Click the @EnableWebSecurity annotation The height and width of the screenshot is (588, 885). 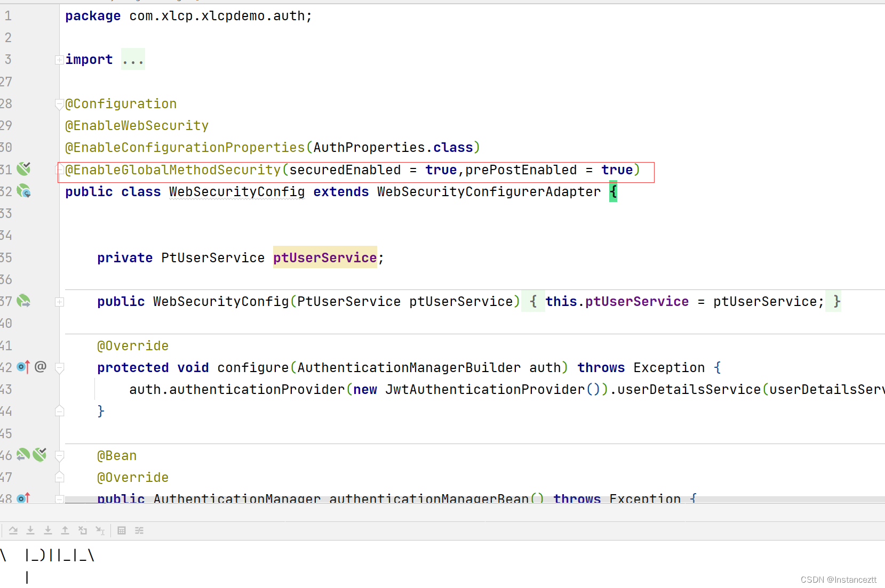(x=137, y=126)
